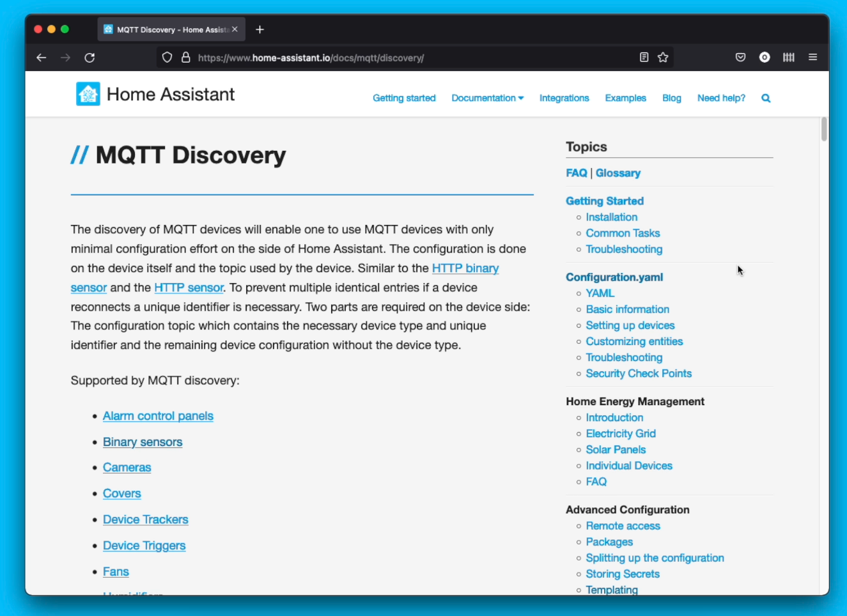Open the shield tracking protection icon

(167, 58)
